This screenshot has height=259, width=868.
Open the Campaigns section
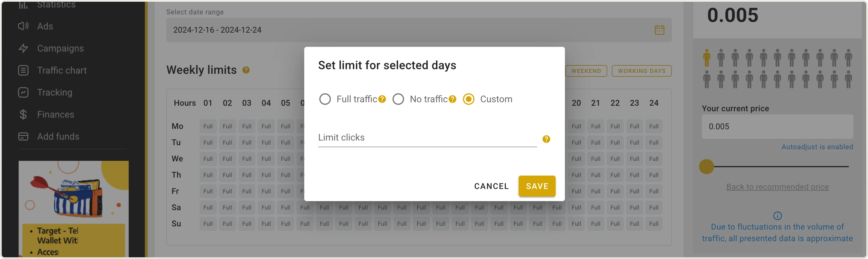[61, 48]
